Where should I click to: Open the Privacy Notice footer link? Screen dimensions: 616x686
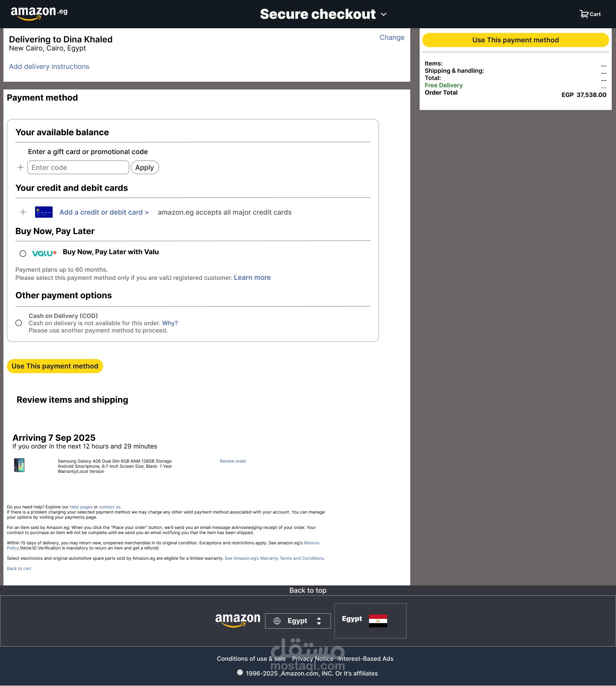point(313,659)
